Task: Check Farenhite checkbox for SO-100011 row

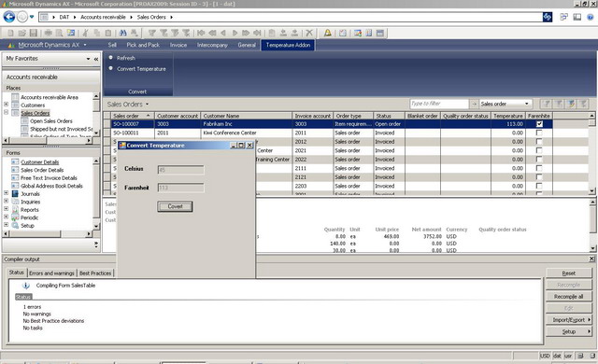Action: tap(539, 133)
